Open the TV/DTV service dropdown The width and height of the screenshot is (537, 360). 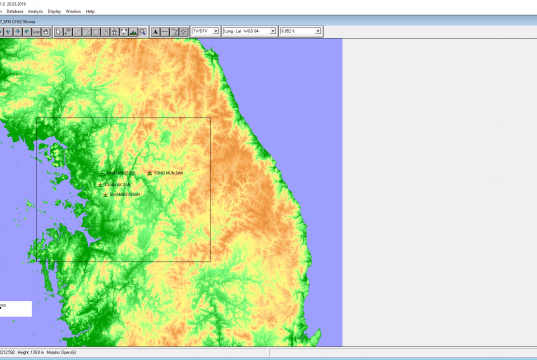(205, 31)
